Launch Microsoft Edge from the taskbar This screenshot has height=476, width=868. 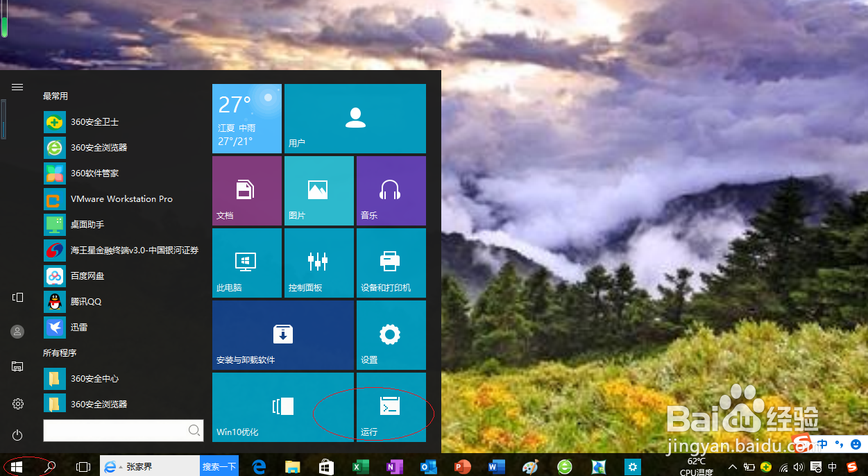[259, 466]
